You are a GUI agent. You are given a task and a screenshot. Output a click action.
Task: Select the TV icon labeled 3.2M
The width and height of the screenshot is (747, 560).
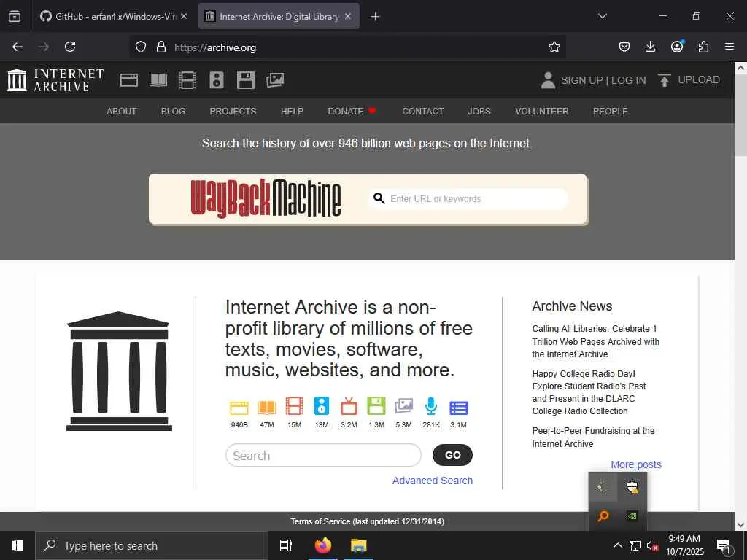click(349, 406)
